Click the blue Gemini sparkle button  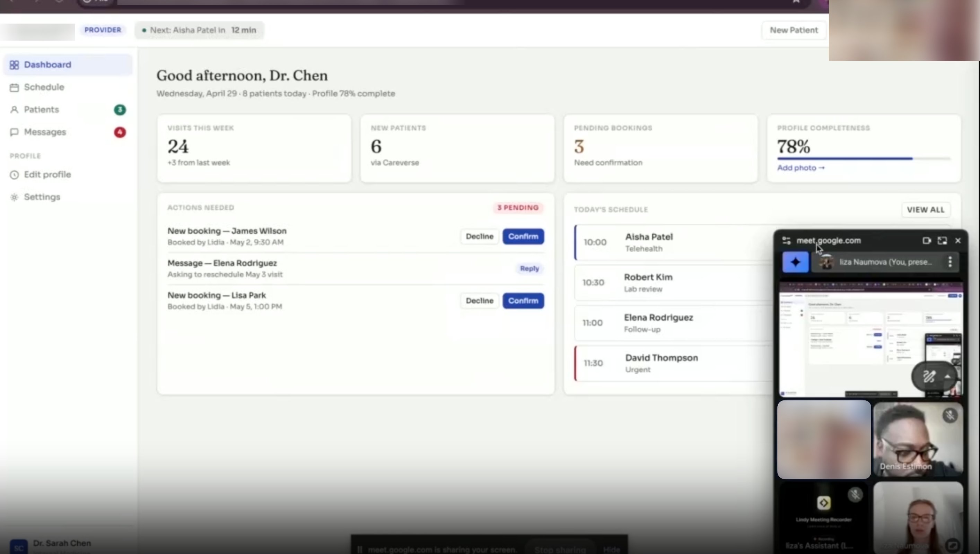pos(795,262)
